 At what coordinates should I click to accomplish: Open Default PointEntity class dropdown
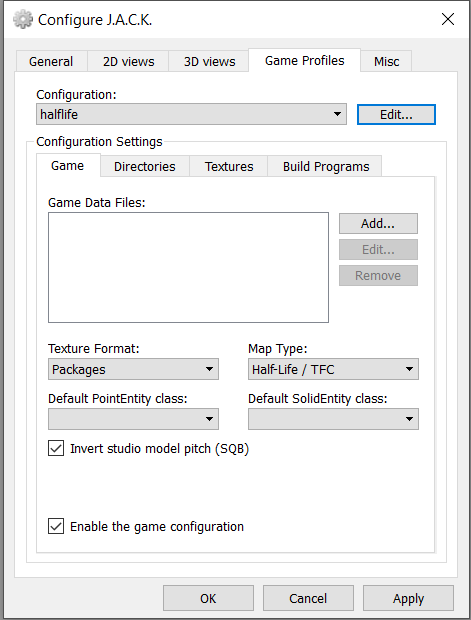tap(133, 419)
